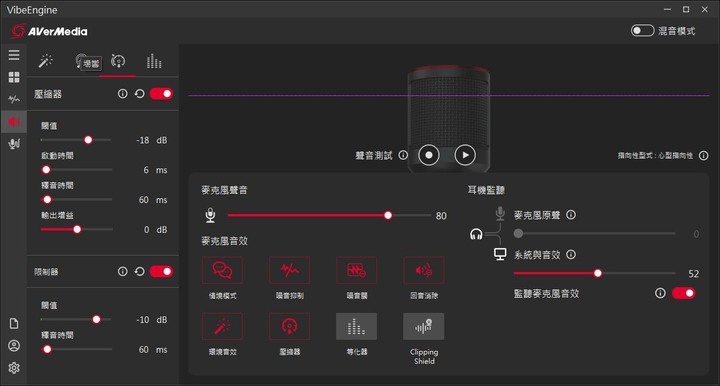The width and height of the screenshot is (720, 386).
Task: Switch to the compressor dial tab
Action: [118, 61]
